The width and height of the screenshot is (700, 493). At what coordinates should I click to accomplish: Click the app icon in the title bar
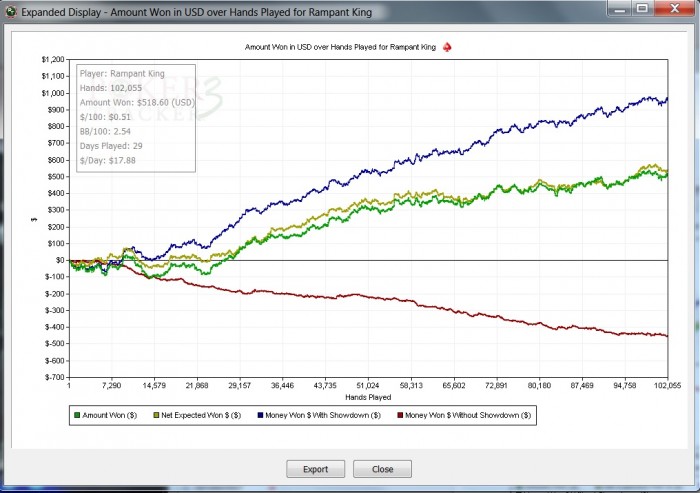(x=11, y=12)
